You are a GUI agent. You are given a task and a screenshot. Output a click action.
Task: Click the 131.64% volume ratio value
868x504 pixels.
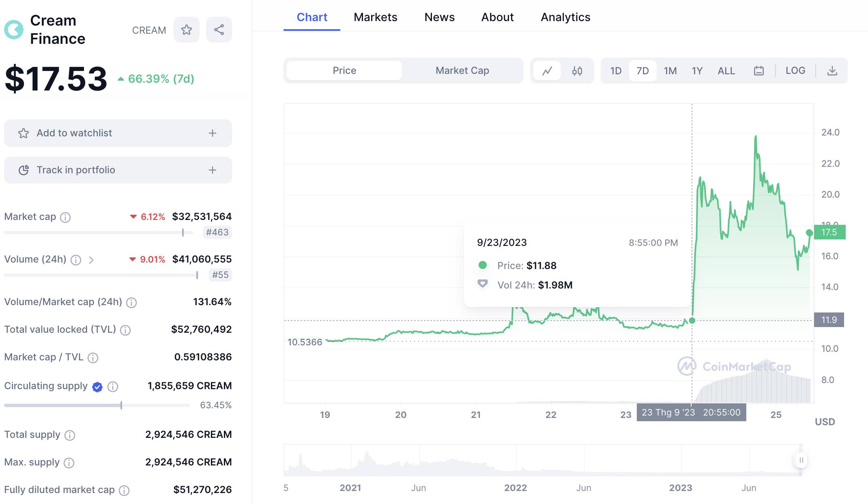212,302
